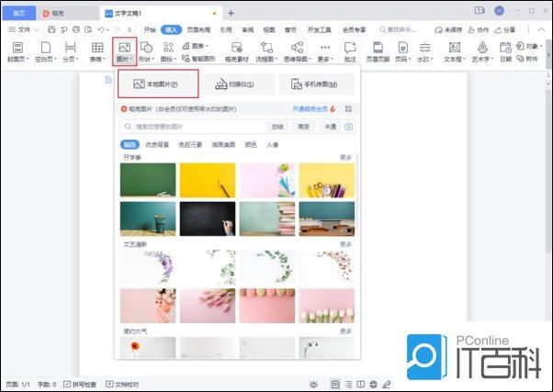Image resolution: width=553 pixels, height=392 pixels.
Task: Insert a Chart (图表)
Action: [195, 46]
